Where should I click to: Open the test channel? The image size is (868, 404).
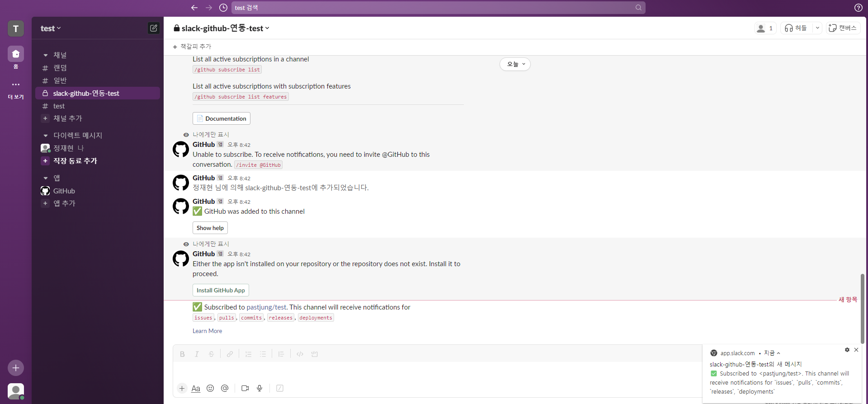98,106
